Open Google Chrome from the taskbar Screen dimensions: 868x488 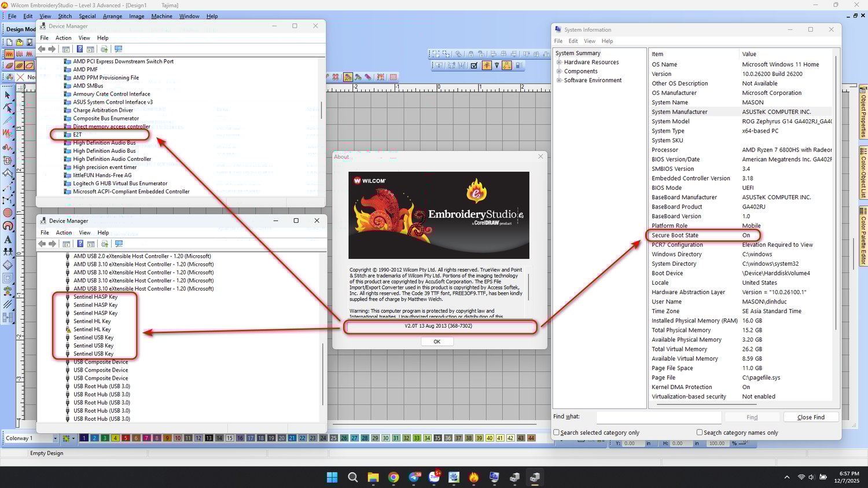[x=393, y=478]
